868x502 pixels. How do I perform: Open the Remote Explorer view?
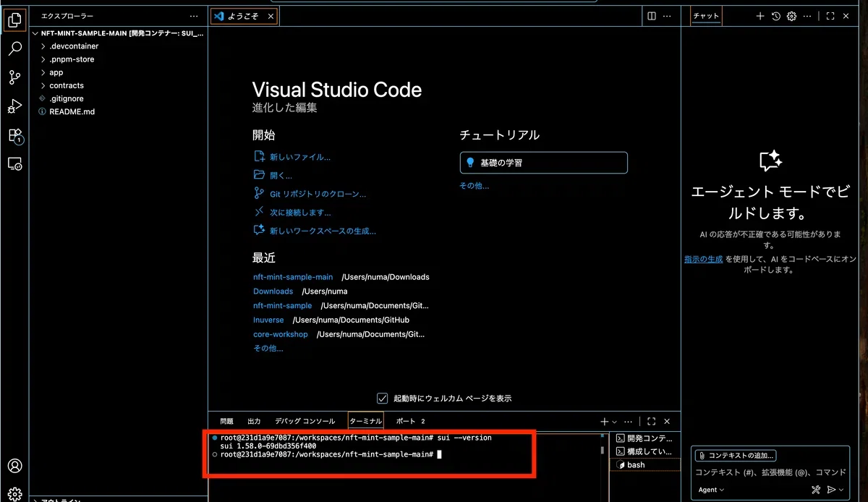(14, 164)
